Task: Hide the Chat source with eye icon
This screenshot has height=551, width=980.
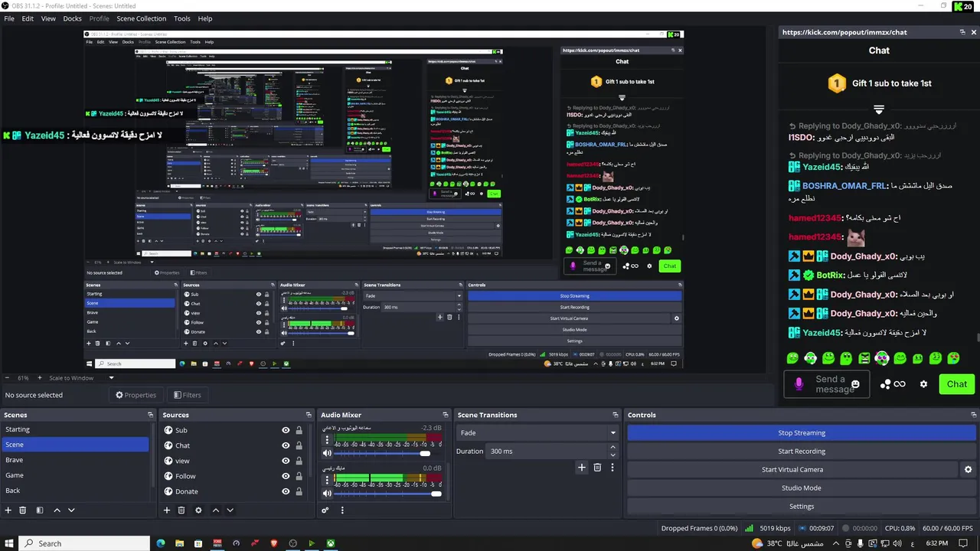Action: (286, 445)
